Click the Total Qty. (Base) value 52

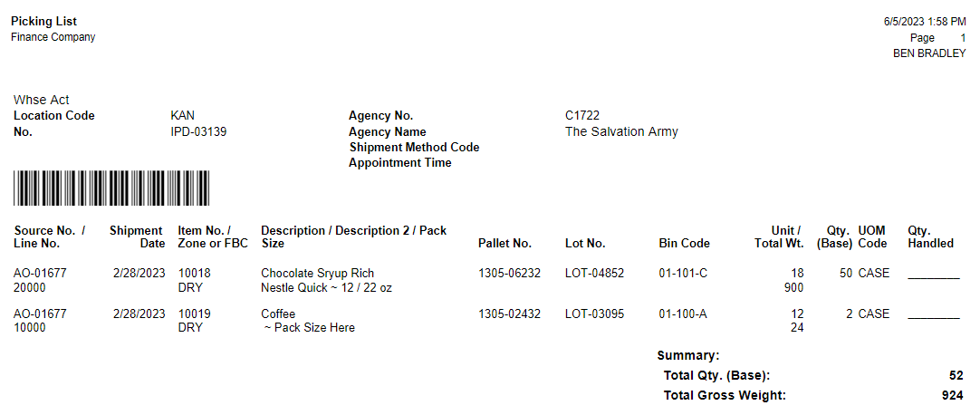pos(956,375)
